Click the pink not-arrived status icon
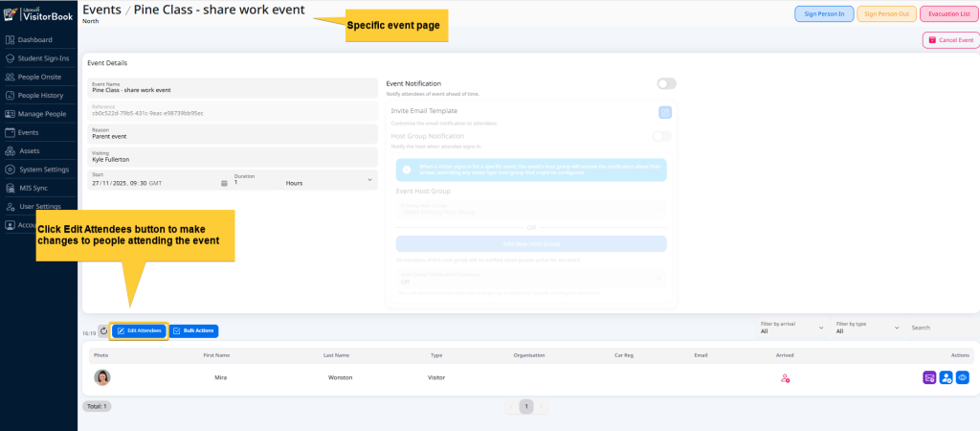This screenshot has height=431, width=980. (x=785, y=378)
